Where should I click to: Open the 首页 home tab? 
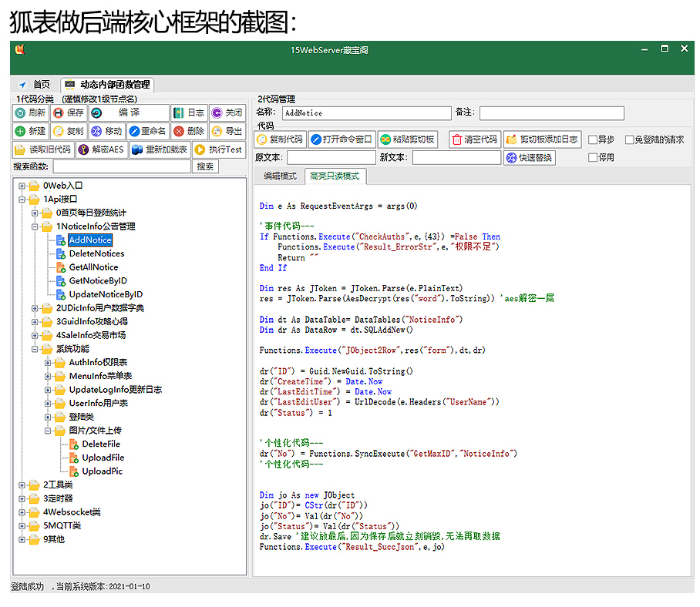point(35,84)
